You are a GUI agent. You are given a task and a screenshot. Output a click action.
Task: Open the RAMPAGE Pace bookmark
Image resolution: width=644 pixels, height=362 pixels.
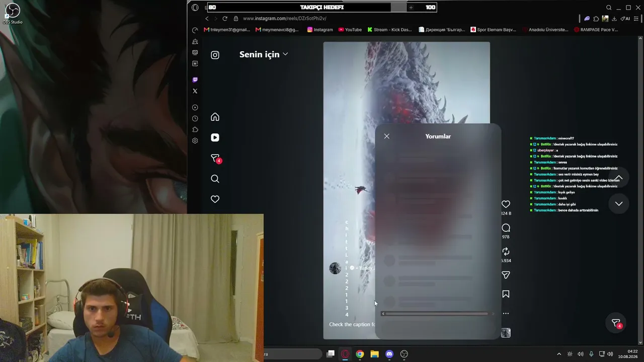pos(596,30)
